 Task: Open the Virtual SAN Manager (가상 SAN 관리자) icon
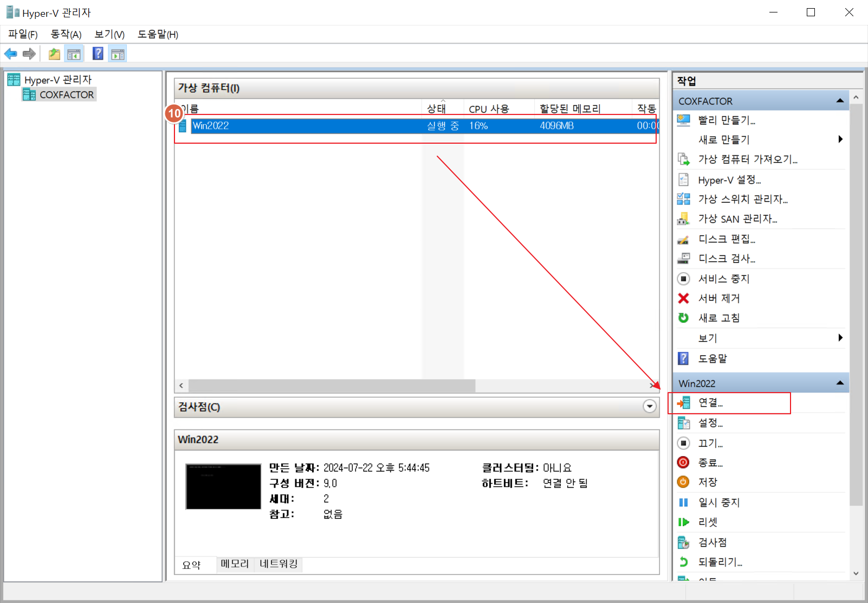click(x=684, y=219)
